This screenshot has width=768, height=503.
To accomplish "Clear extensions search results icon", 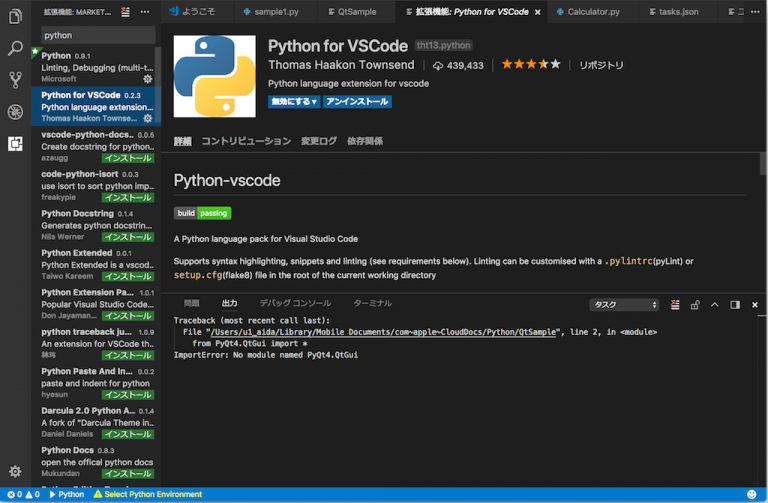I will pos(126,12).
